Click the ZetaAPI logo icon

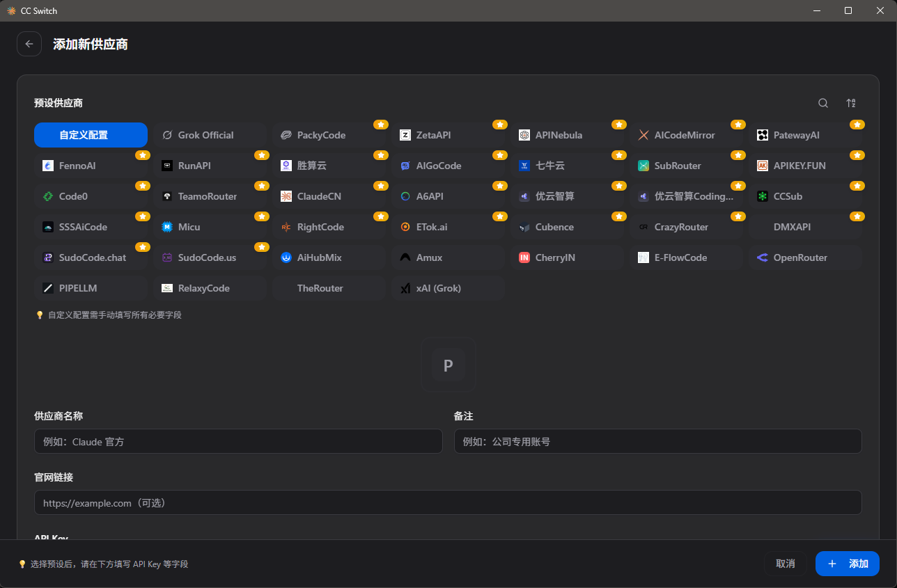tap(405, 135)
